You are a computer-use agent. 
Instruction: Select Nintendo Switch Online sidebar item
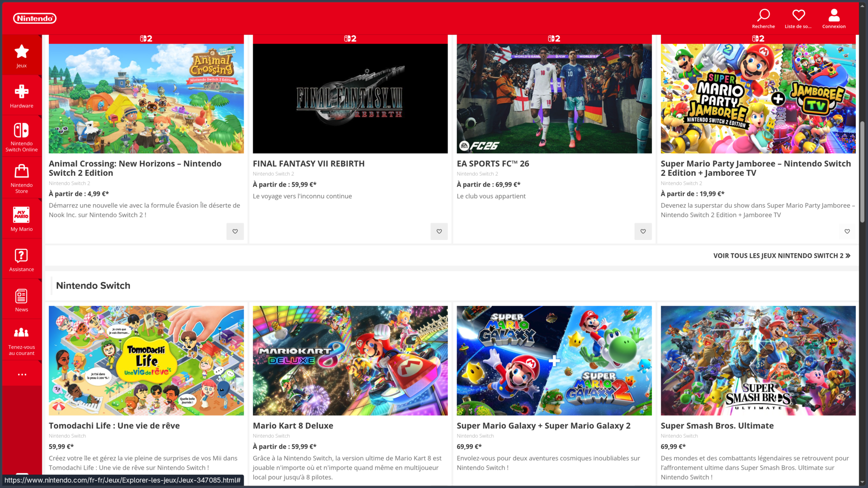click(22, 136)
